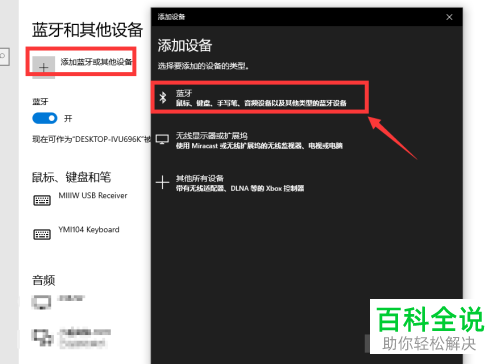Click the monitor icon for wireless display
500x364 pixels.
point(163,140)
